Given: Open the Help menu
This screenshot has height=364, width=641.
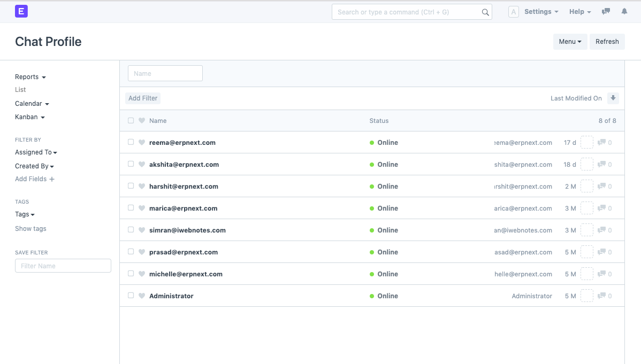Looking at the screenshot, I should coord(580,12).
